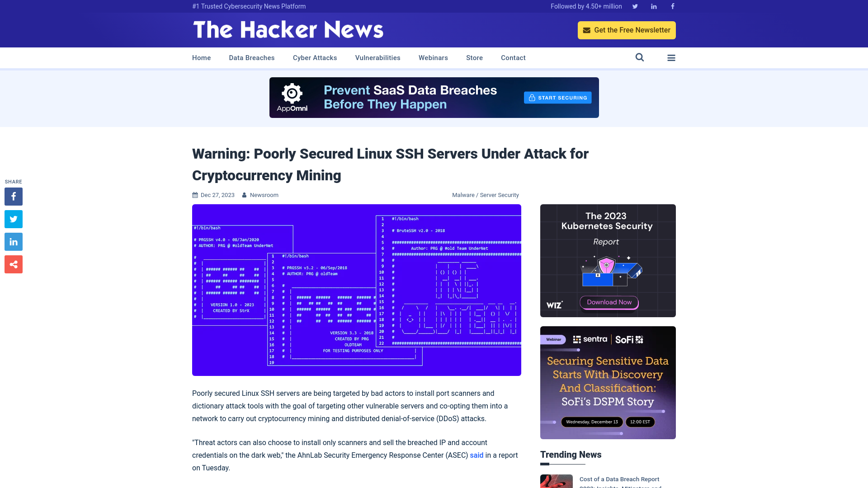Click the Data Breaches menu item
Viewport: 868px width, 488px height.
click(251, 57)
